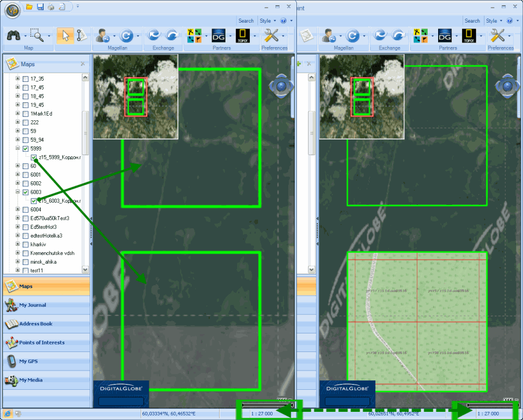The height and width of the screenshot is (420, 523).
Task: Open the Style dropdown menu
Action: pos(267,21)
